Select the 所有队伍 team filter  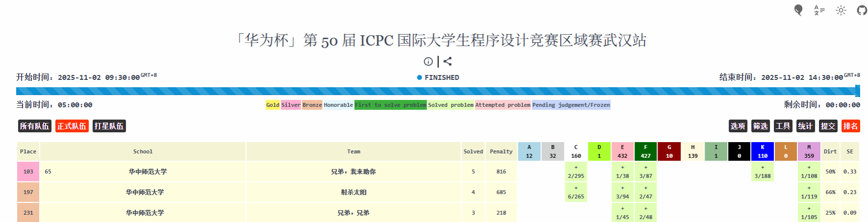coord(34,126)
